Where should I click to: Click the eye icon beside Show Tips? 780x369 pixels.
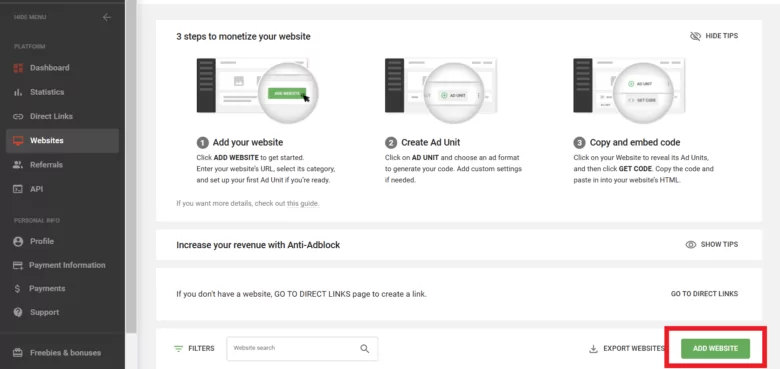690,245
